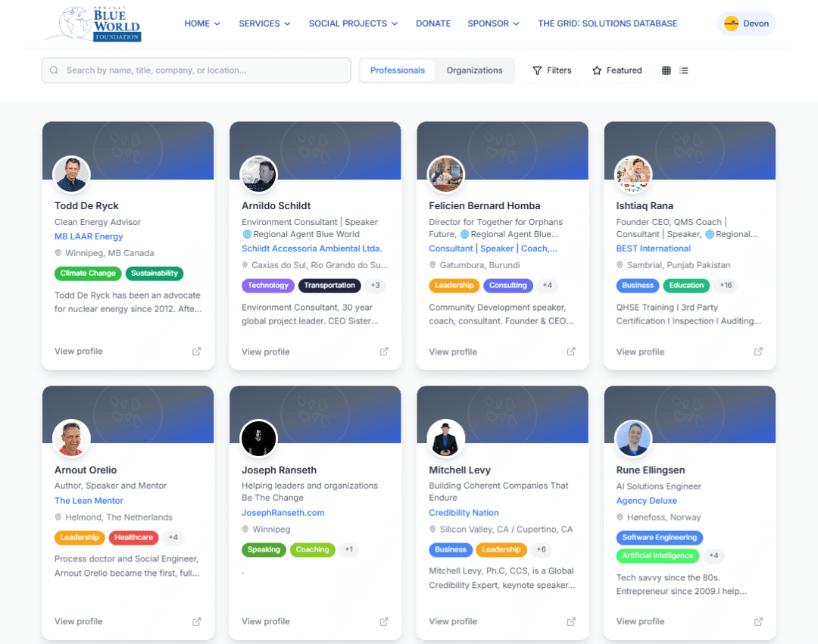The image size is (818, 644).
Task: Select the Professionals toggle
Action: pyautogui.click(x=398, y=70)
